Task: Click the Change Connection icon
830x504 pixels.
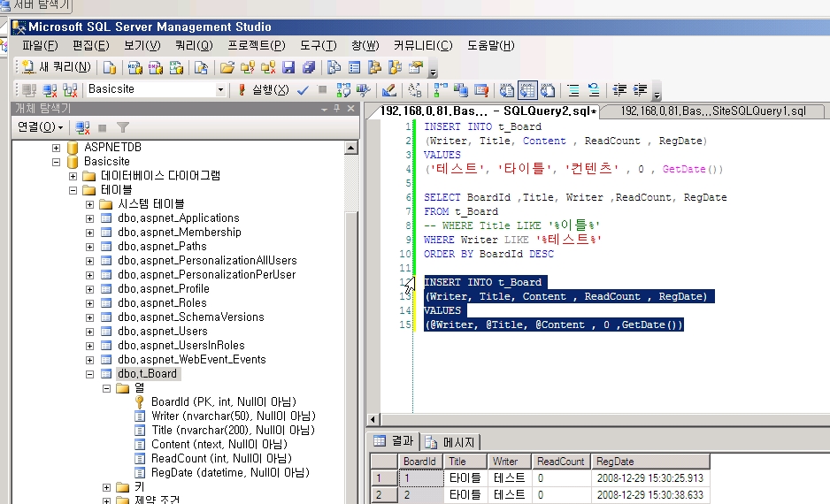Action: point(70,90)
